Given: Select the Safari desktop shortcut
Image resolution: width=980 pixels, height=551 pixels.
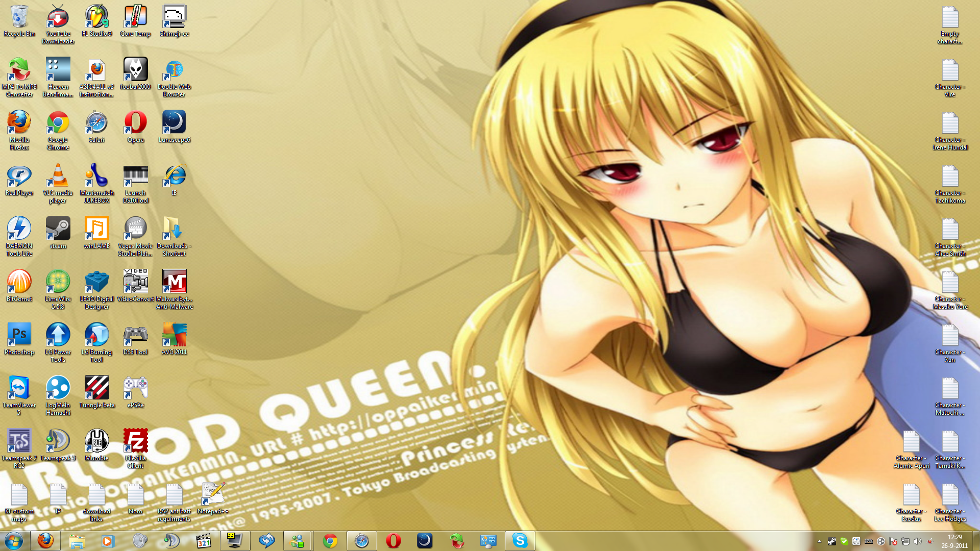Looking at the screenshot, I should click(97, 127).
